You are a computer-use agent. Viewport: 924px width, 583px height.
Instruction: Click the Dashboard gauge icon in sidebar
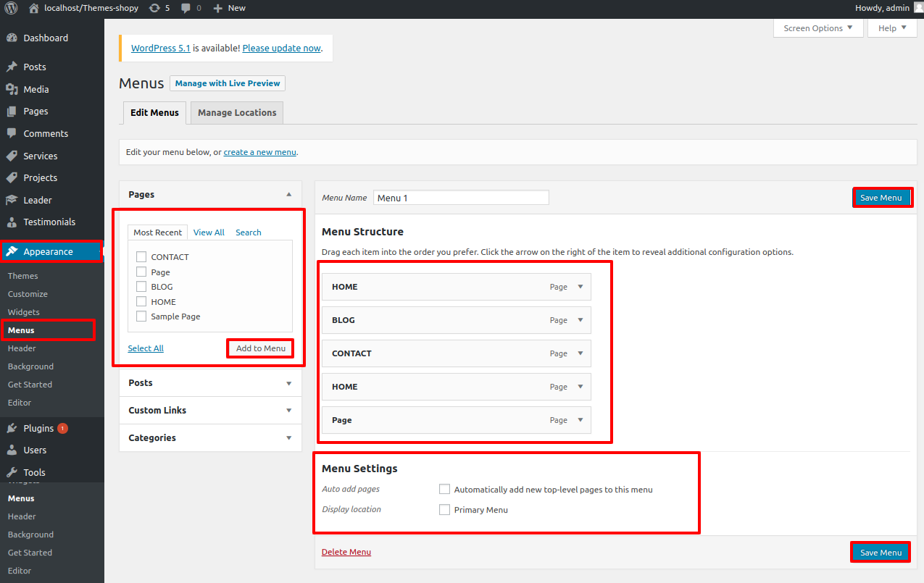point(12,38)
